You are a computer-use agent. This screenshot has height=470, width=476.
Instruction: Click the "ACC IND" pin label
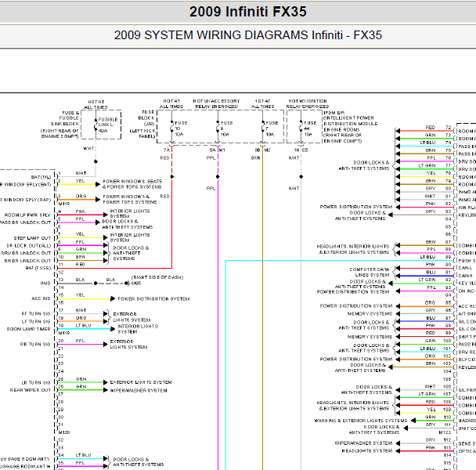pyautogui.click(x=41, y=298)
